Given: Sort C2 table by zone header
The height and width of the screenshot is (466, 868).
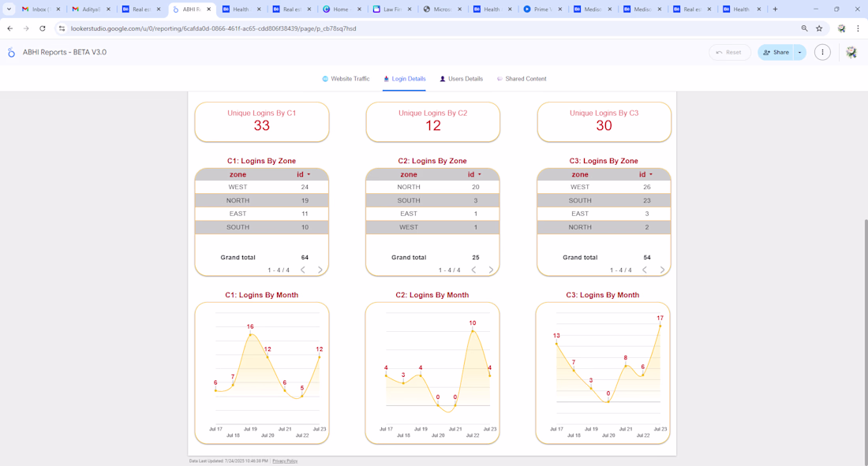Looking at the screenshot, I should click(409, 174).
